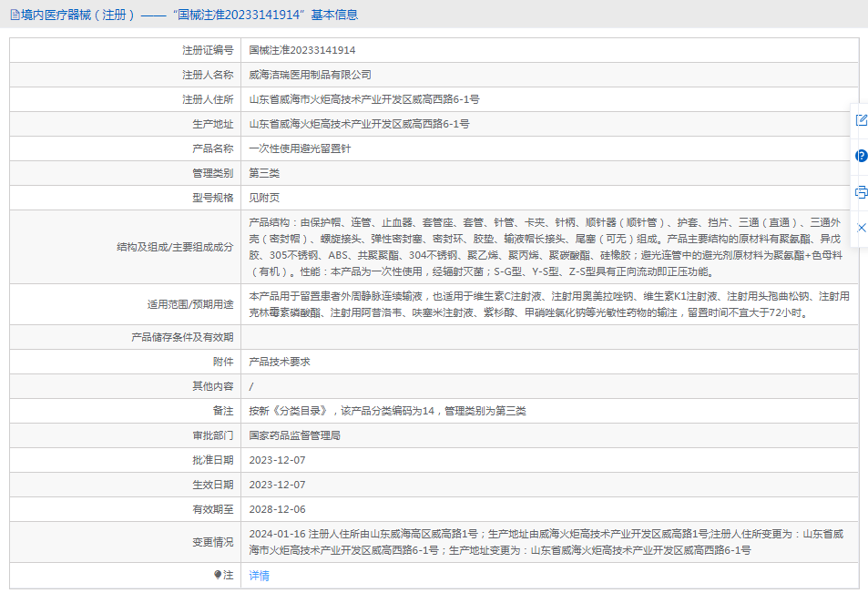
Task: Click the 备注 remark text about 分类目录
Action: [387, 411]
